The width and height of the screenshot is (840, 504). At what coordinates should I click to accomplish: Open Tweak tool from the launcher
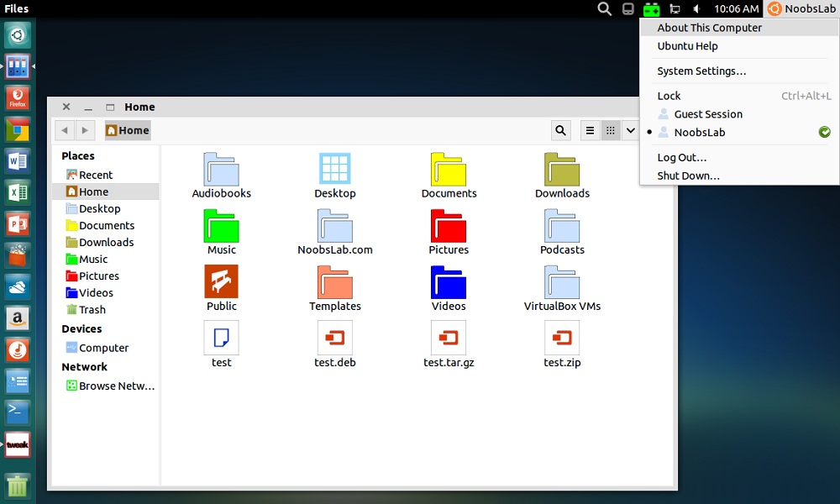[x=17, y=444]
